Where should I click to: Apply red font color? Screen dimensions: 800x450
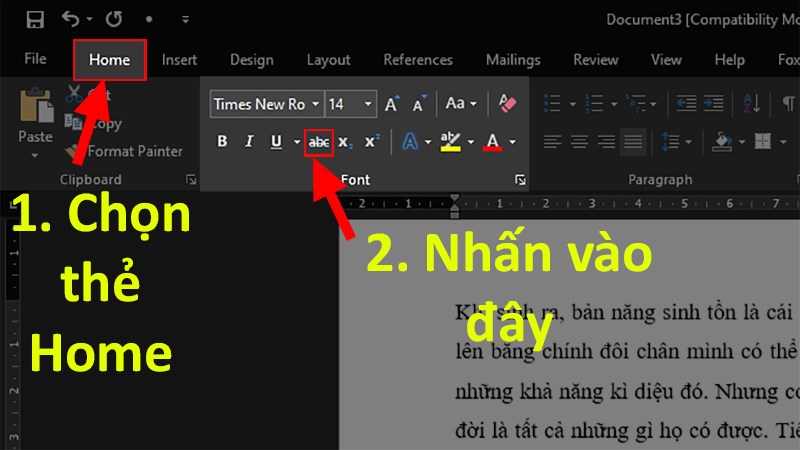click(x=492, y=141)
